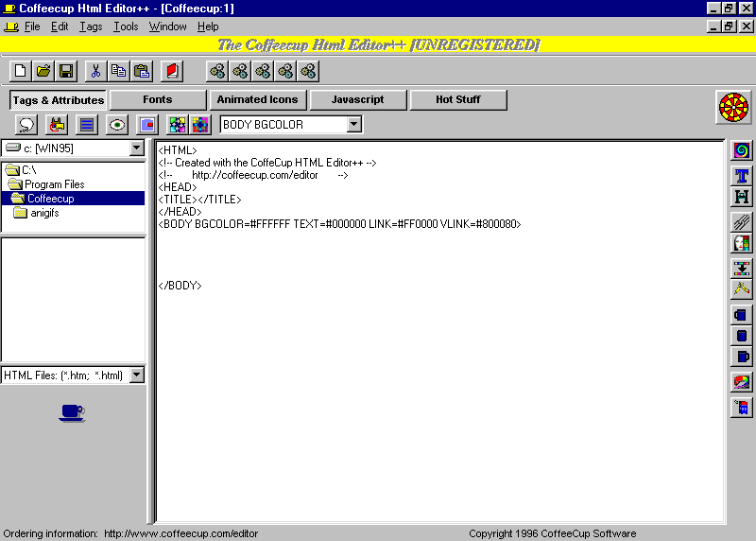Open the rainbow paint color icon
The height and width of the screenshot is (541, 756).
pos(741,382)
